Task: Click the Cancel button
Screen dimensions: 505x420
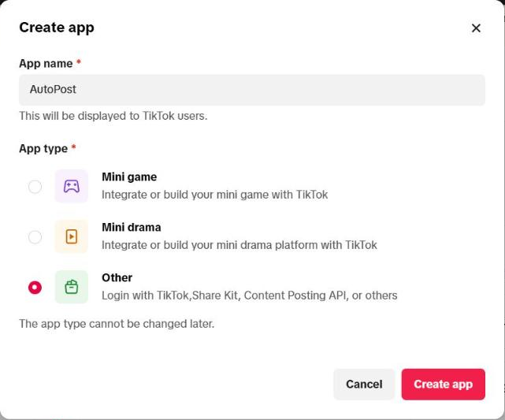Action: pos(364,385)
